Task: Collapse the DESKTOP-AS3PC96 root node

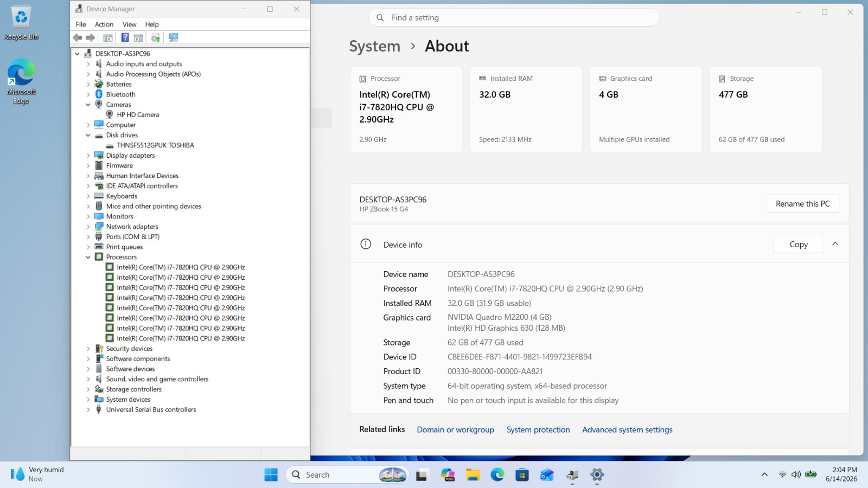Action: coord(78,54)
